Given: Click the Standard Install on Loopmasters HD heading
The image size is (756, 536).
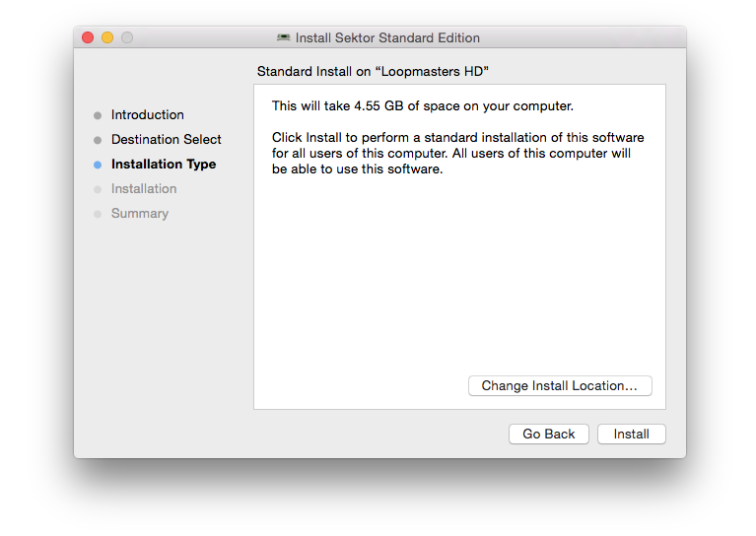Looking at the screenshot, I should point(373,72).
